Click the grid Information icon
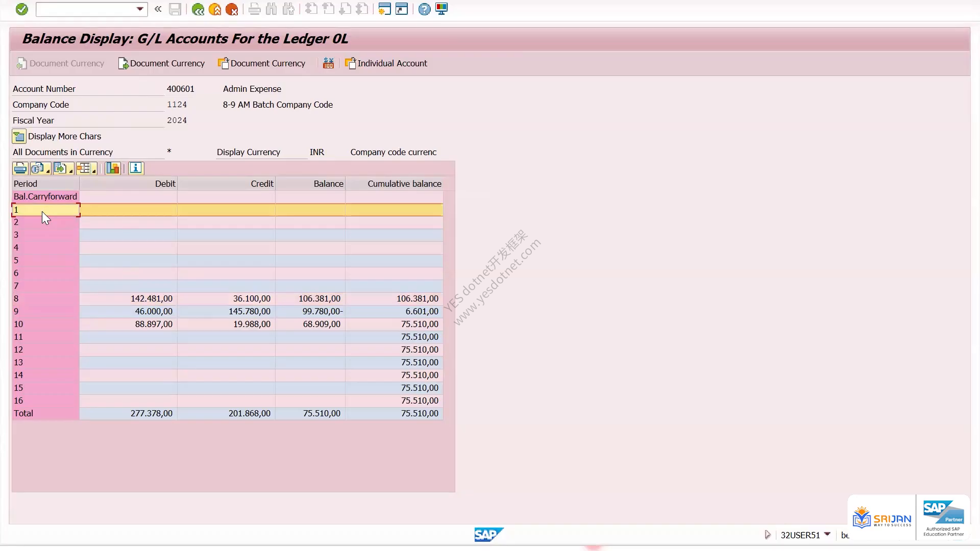The width and height of the screenshot is (980, 551). (136, 168)
